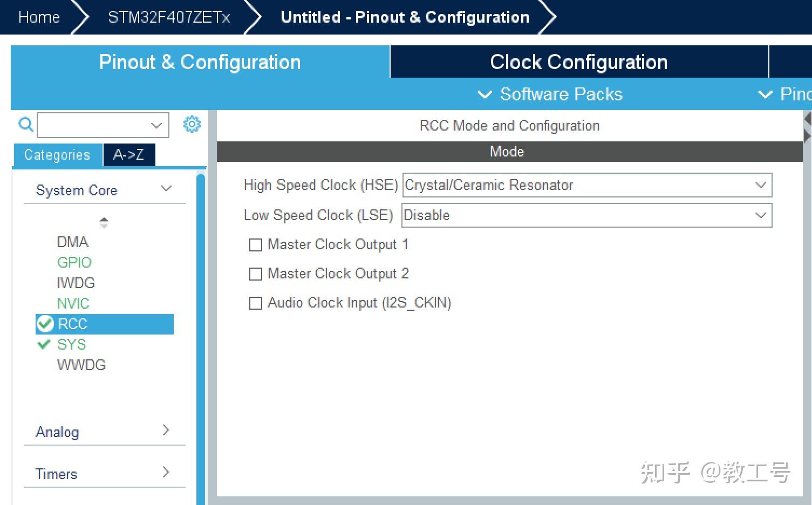Collapse the System Core category

[x=104, y=190]
